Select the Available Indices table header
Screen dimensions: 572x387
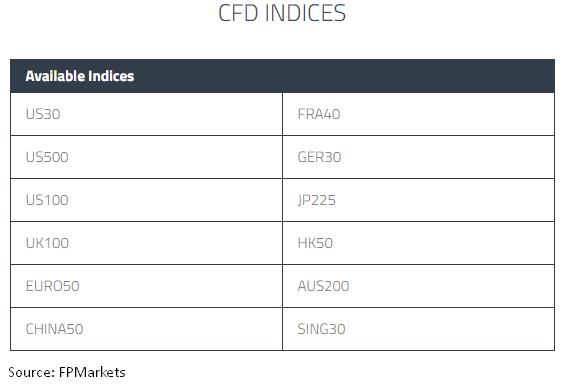(x=282, y=76)
